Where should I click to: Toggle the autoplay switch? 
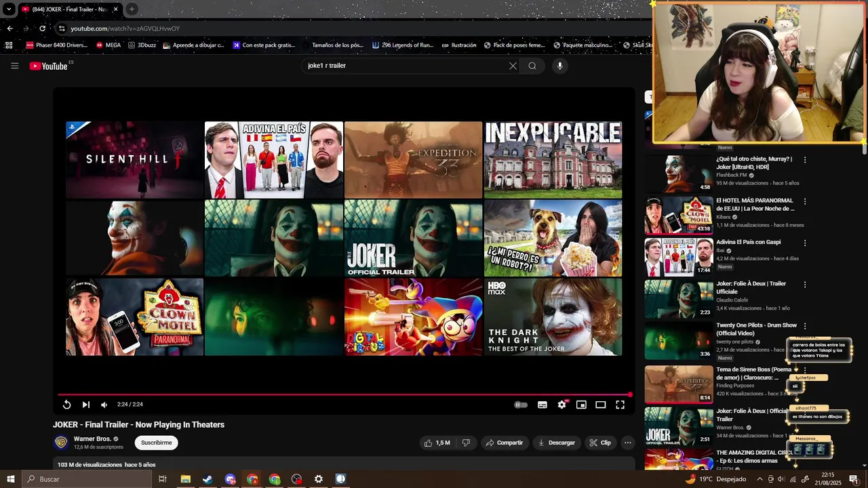click(x=521, y=405)
